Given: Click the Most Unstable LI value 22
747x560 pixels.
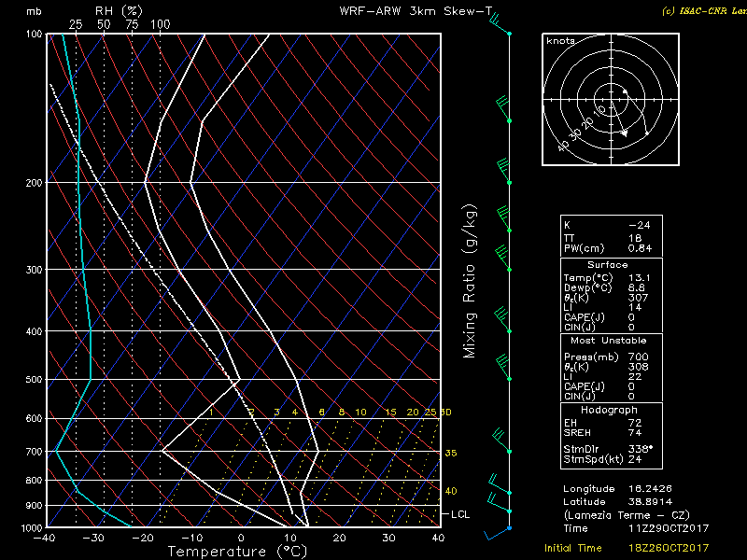Looking at the screenshot, I should (x=635, y=377).
